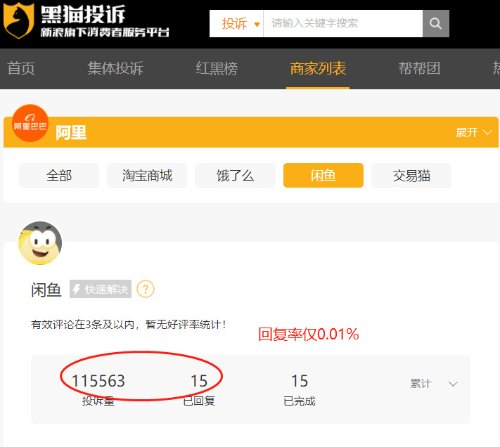
Task: Click the 闲鱼 mascot avatar
Action: coord(40,243)
